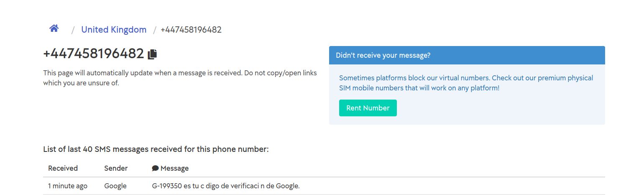Click the "List of last 40 SMS messages" heading

(156, 149)
